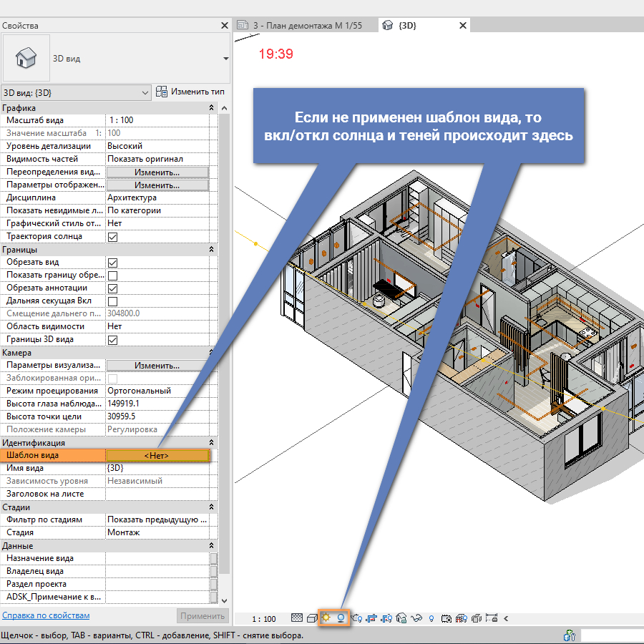
Task: Close the {3D} view tab
Action: click(462, 26)
